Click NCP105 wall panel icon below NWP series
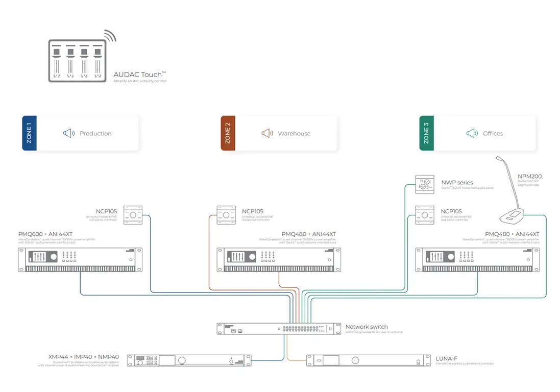560x392 pixels. point(424,215)
